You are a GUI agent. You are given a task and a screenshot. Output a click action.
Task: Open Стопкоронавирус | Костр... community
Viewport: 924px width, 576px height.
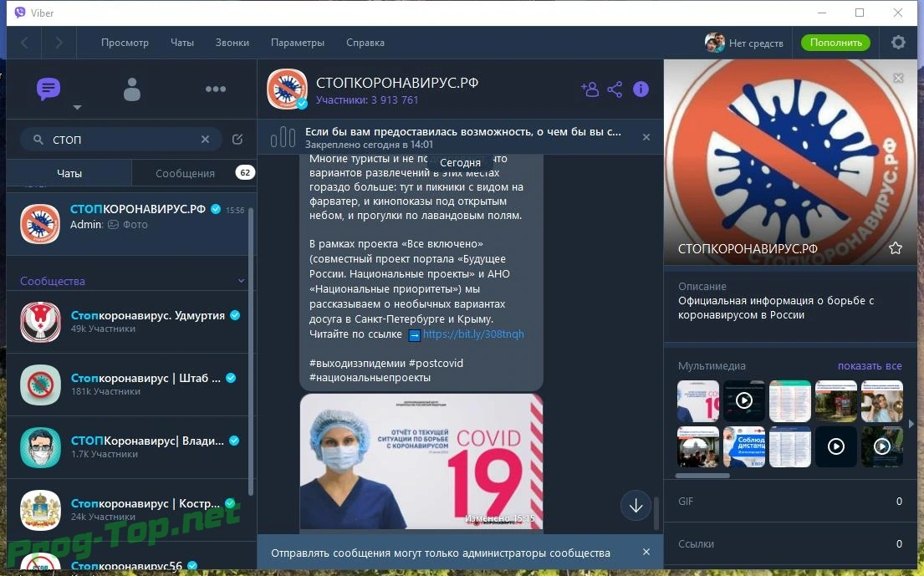pyautogui.click(x=129, y=510)
